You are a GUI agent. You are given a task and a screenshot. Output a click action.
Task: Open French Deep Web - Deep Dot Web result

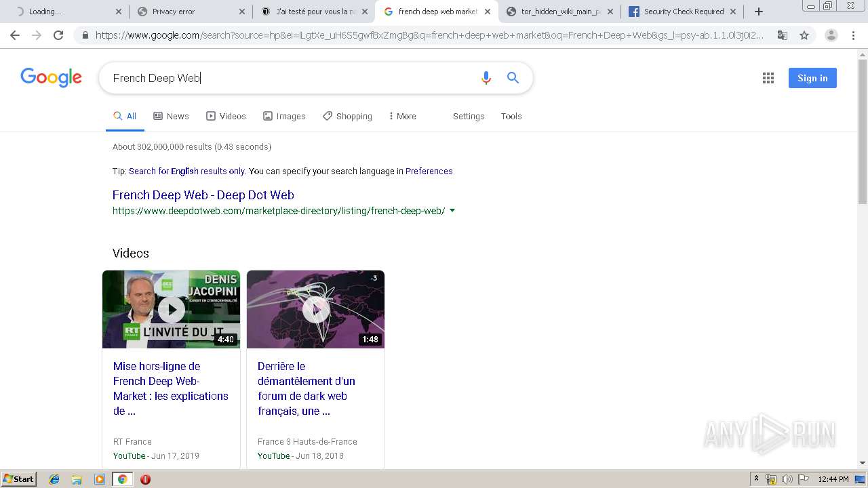click(x=203, y=195)
